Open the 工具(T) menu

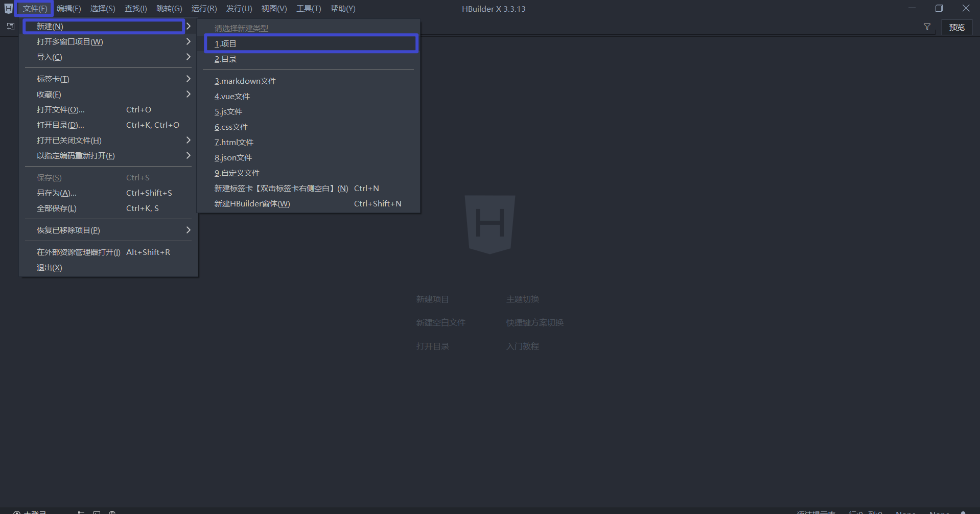coord(309,9)
